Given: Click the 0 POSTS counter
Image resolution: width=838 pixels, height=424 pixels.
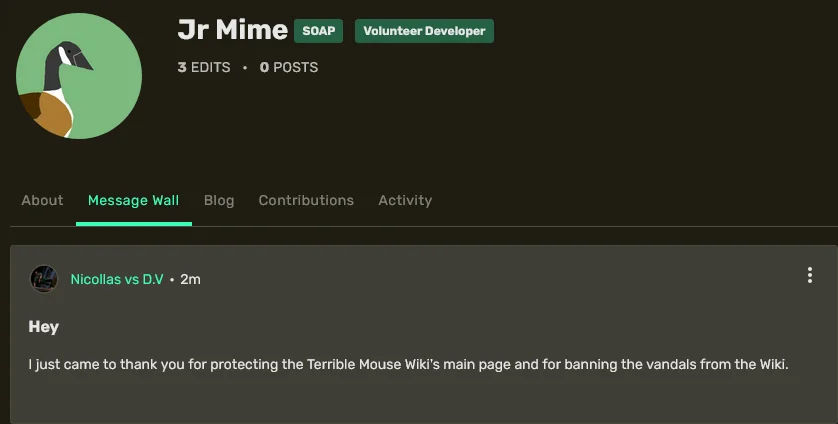Looking at the screenshot, I should [x=288, y=67].
